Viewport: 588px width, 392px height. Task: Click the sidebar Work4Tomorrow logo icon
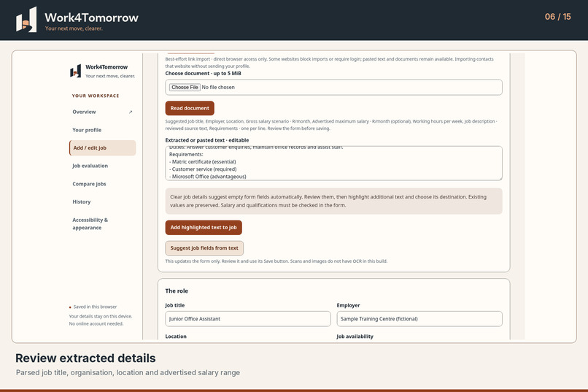pos(76,71)
